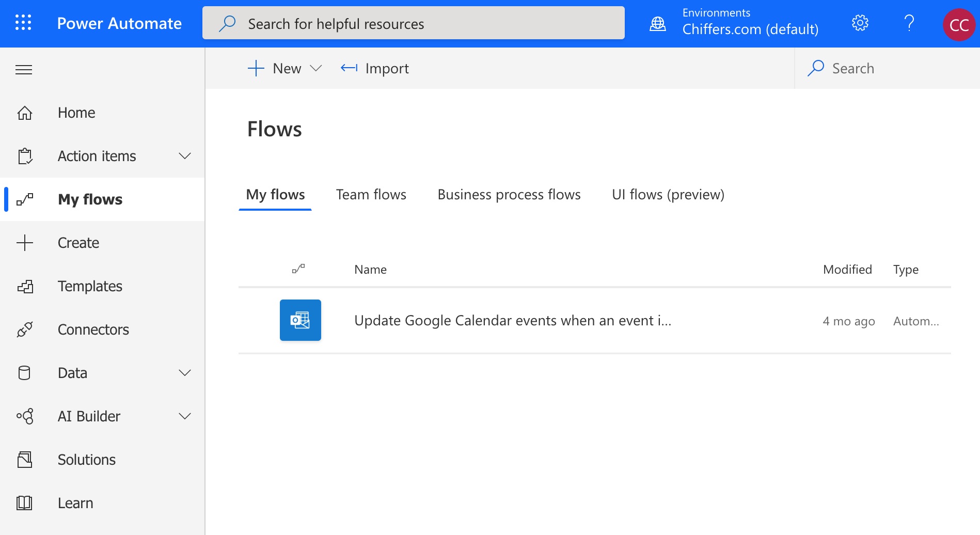The height and width of the screenshot is (535, 980).
Task: Click the Environments globe icon
Action: coord(658,24)
